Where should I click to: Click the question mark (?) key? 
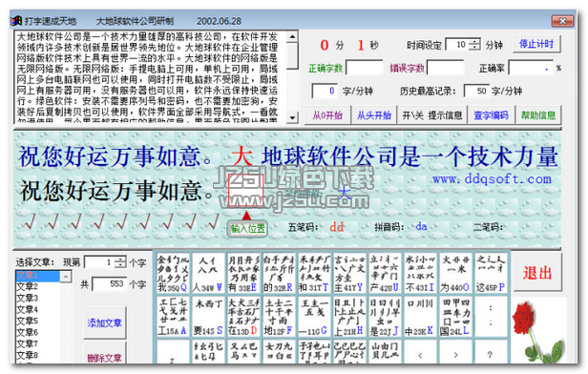[491, 352]
